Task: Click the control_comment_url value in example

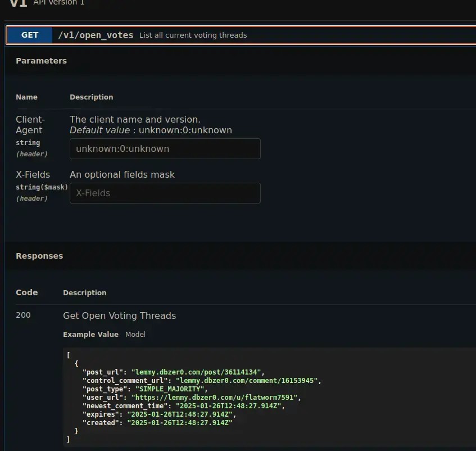Action: (248, 381)
